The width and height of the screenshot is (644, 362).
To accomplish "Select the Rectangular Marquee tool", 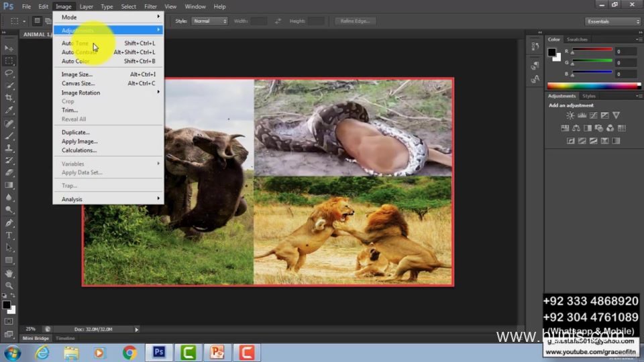I will pyautogui.click(x=9, y=61).
